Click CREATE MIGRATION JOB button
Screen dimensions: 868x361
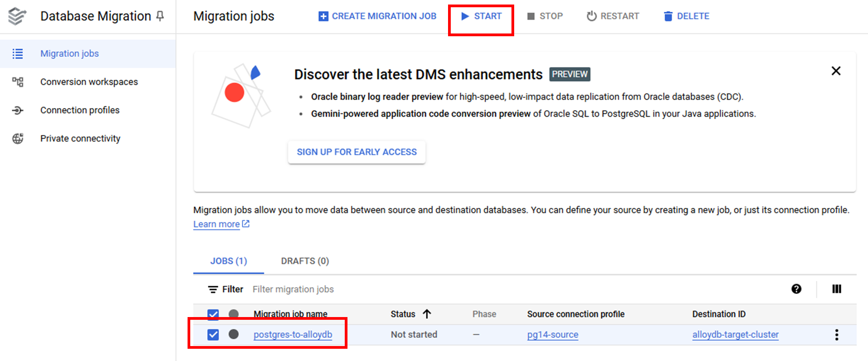377,16
